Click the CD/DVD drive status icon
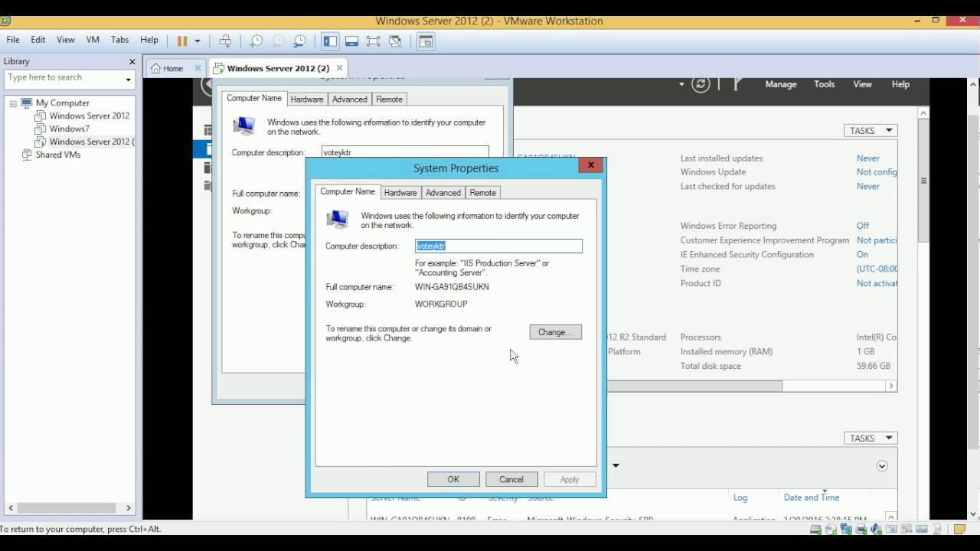Screen dimensions: 980x551 [831, 529]
